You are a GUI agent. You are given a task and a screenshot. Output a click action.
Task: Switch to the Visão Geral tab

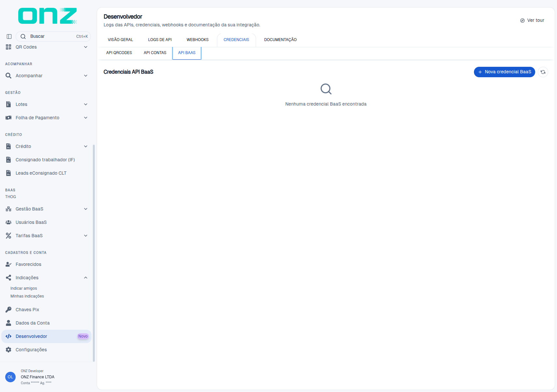tap(121, 40)
